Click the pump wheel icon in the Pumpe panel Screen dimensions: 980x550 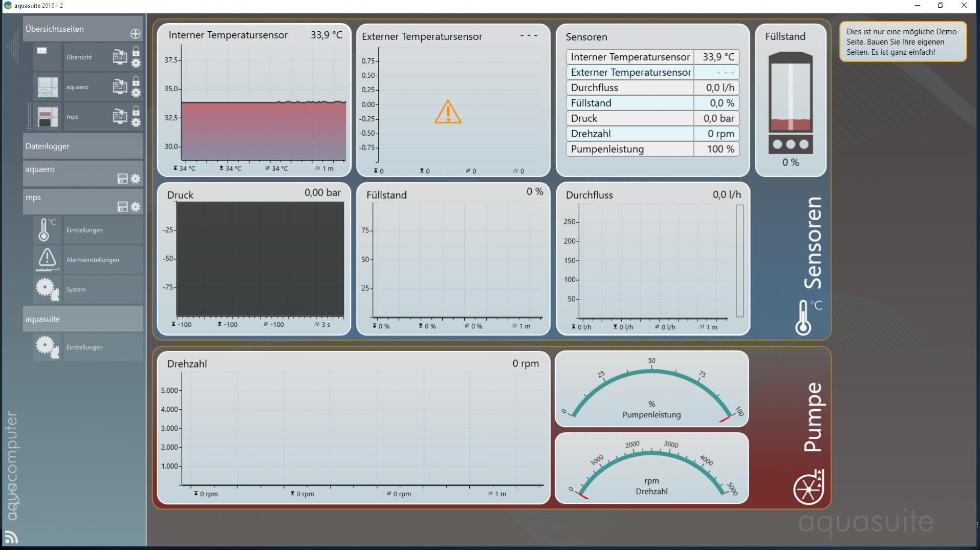tap(809, 487)
